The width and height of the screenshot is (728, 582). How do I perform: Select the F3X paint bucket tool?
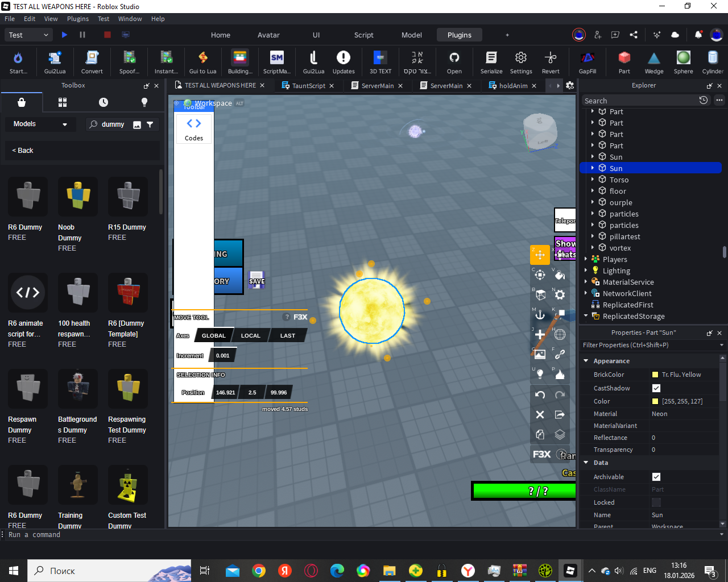coord(560,275)
